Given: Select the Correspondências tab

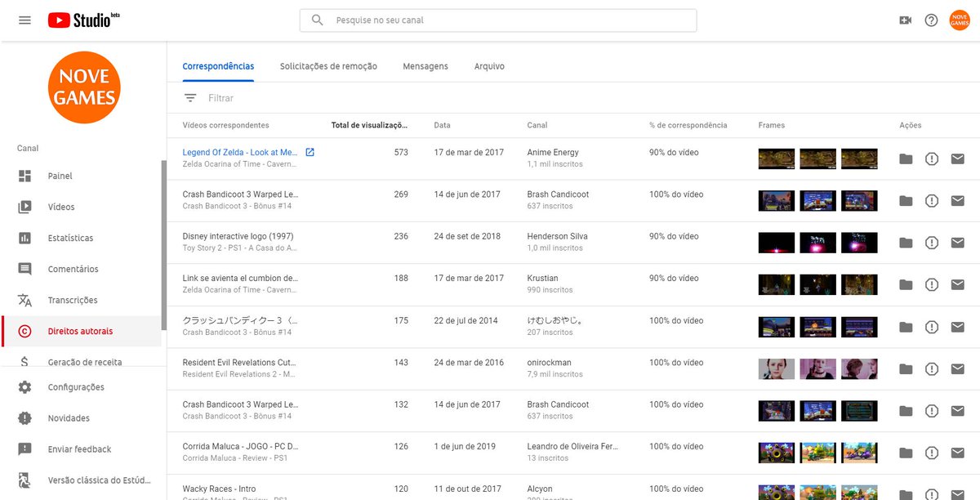Looking at the screenshot, I should pos(218,66).
